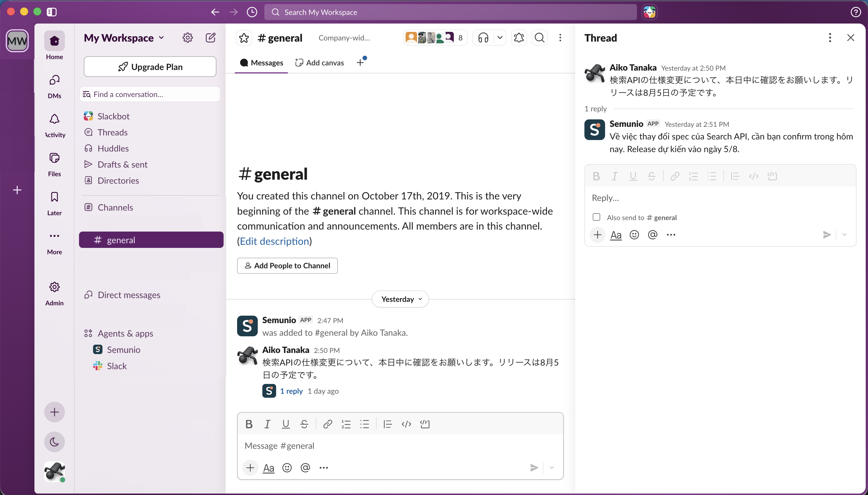Open emoji picker in channel composer
The width and height of the screenshot is (868, 495).
[287, 468]
